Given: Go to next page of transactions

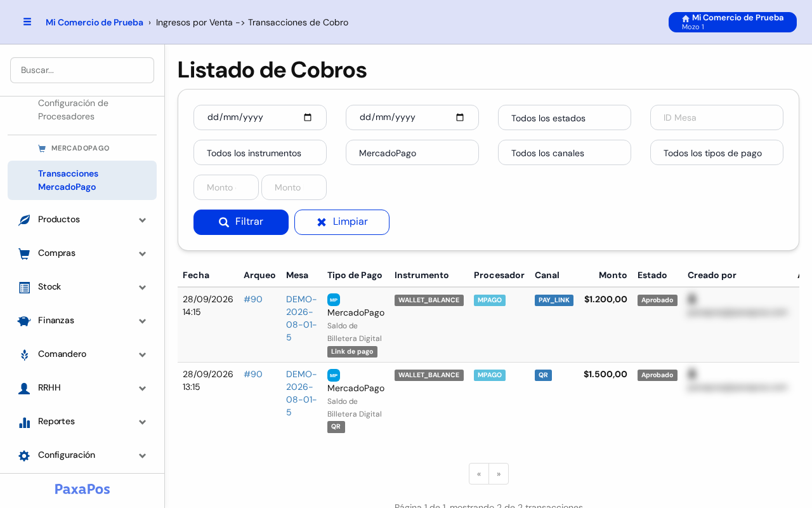Looking at the screenshot, I should [x=499, y=474].
